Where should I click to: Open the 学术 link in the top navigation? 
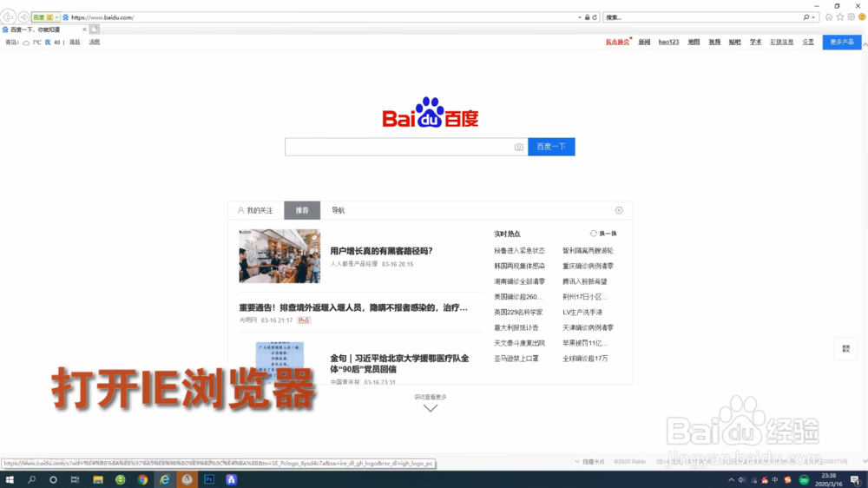(756, 42)
